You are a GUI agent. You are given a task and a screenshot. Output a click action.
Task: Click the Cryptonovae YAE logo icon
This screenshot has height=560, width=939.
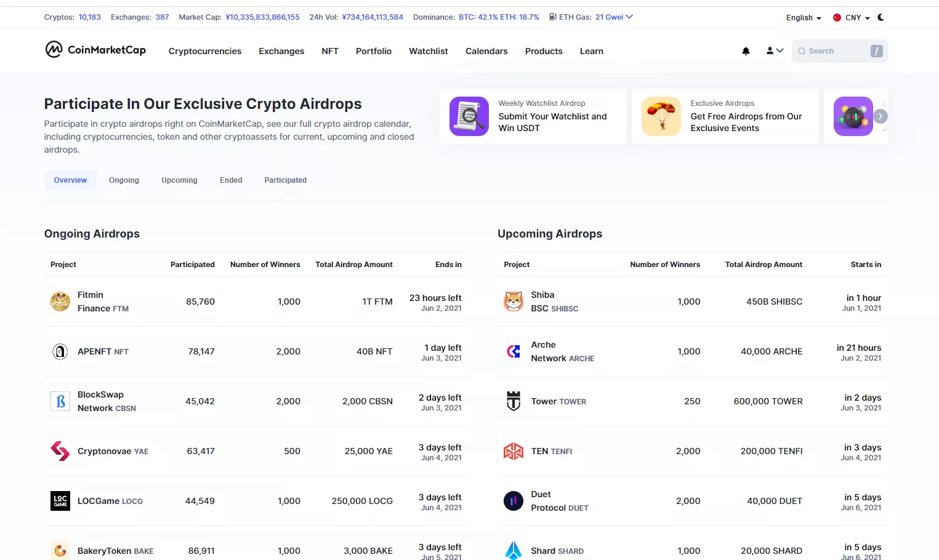click(x=60, y=451)
